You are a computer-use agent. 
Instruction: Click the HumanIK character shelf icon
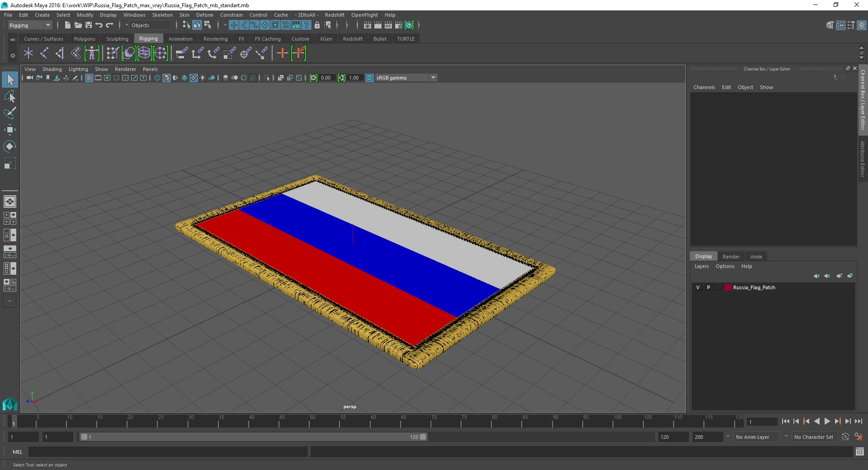[x=92, y=53]
